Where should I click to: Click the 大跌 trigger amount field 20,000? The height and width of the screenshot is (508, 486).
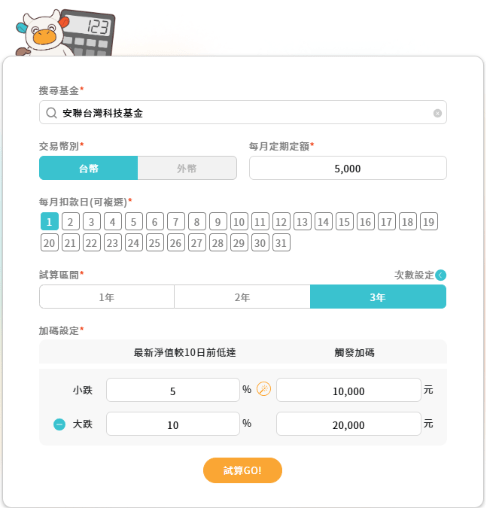349,424
